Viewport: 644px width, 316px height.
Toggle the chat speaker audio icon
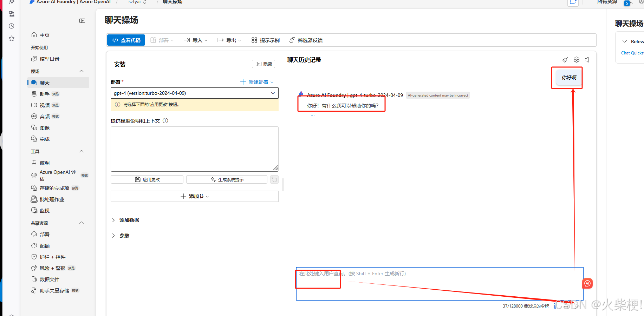click(587, 60)
